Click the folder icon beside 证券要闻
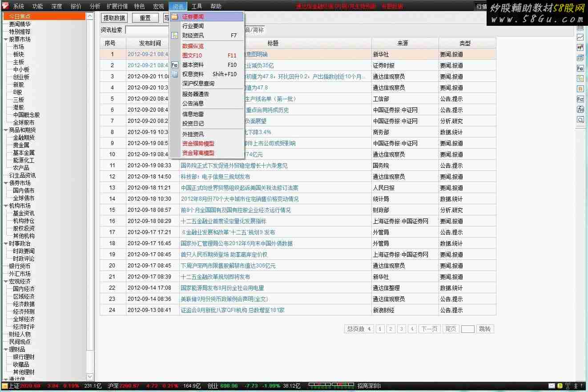Screen dimensions: 588x392 (175, 16)
